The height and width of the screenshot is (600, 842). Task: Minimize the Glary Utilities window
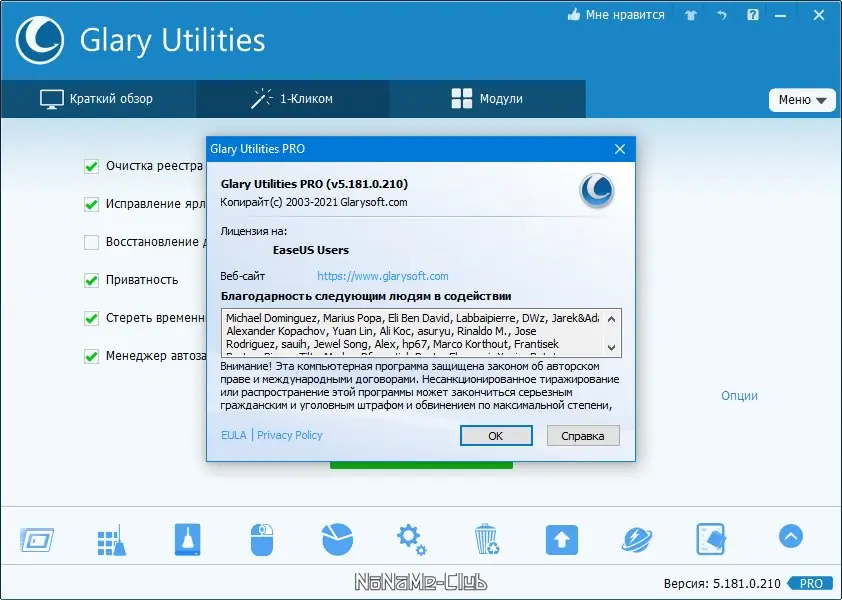pyautogui.click(x=780, y=15)
